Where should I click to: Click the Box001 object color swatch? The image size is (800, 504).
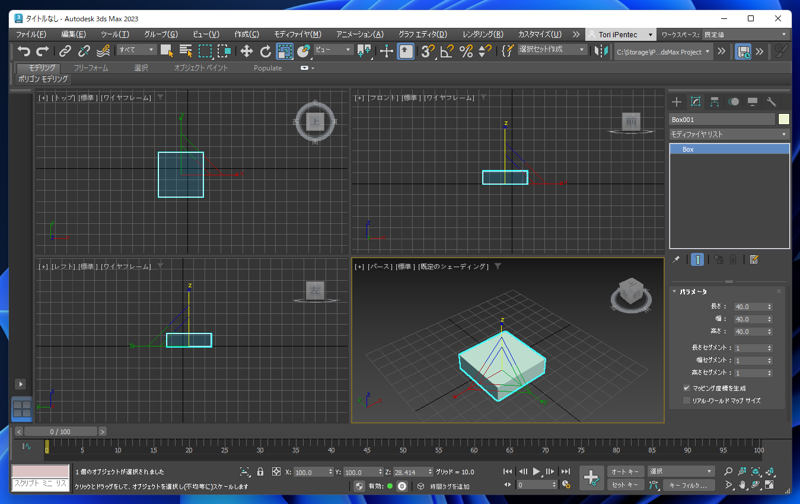(784, 119)
